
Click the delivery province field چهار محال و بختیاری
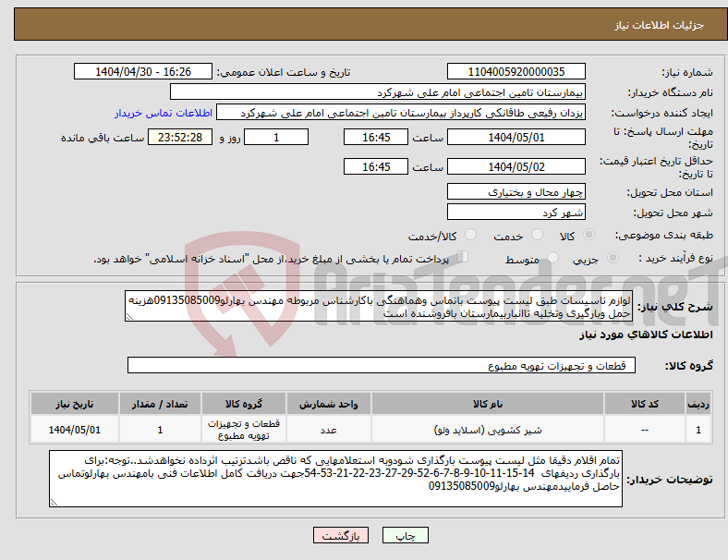pos(516,191)
